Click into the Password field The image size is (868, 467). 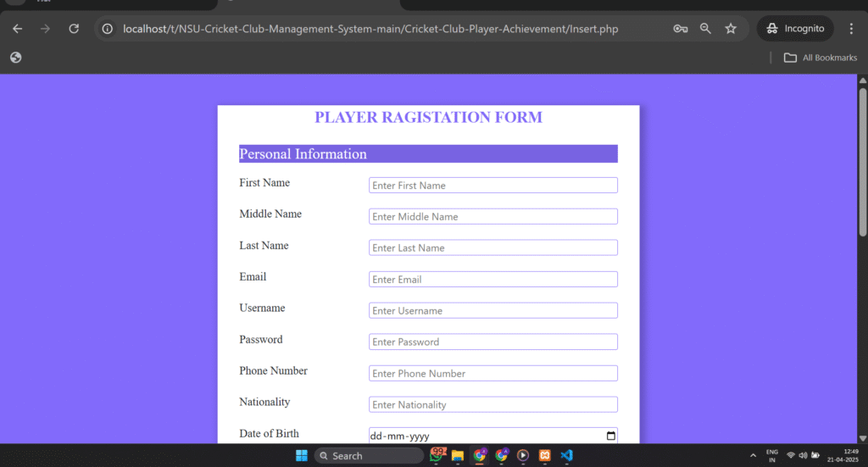(493, 342)
